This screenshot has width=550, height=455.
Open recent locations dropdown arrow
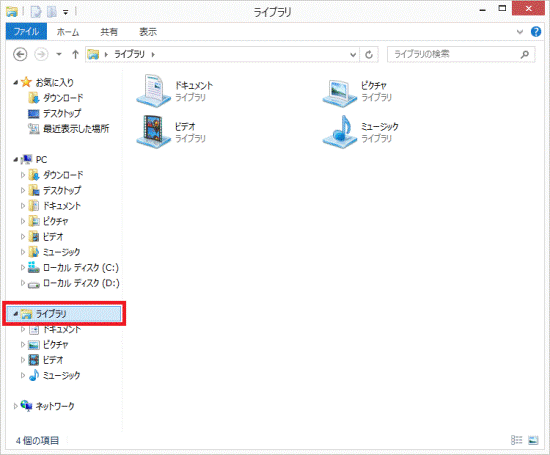click(59, 54)
